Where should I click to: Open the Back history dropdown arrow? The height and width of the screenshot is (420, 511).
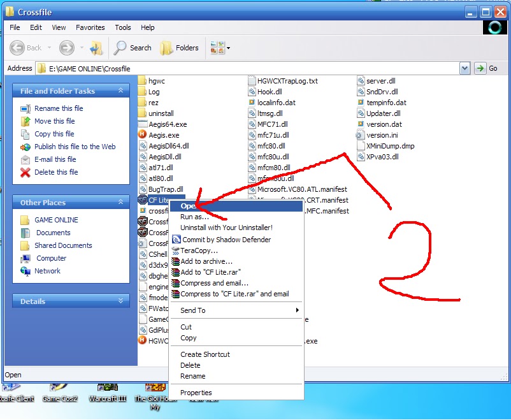49,48
